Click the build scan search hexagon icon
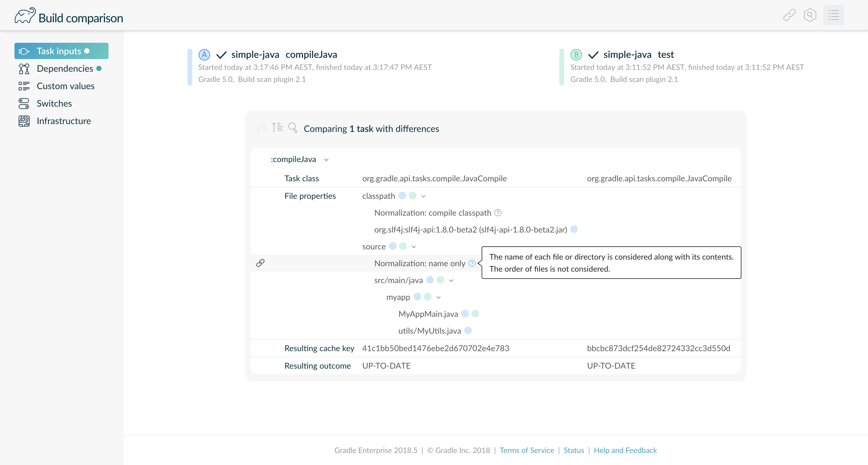 [x=810, y=15]
